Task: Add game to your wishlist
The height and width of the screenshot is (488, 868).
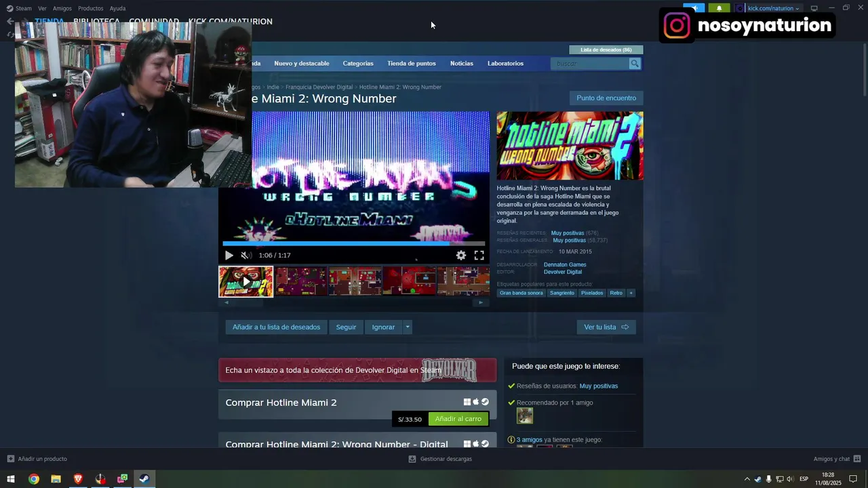Action: coord(276,327)
